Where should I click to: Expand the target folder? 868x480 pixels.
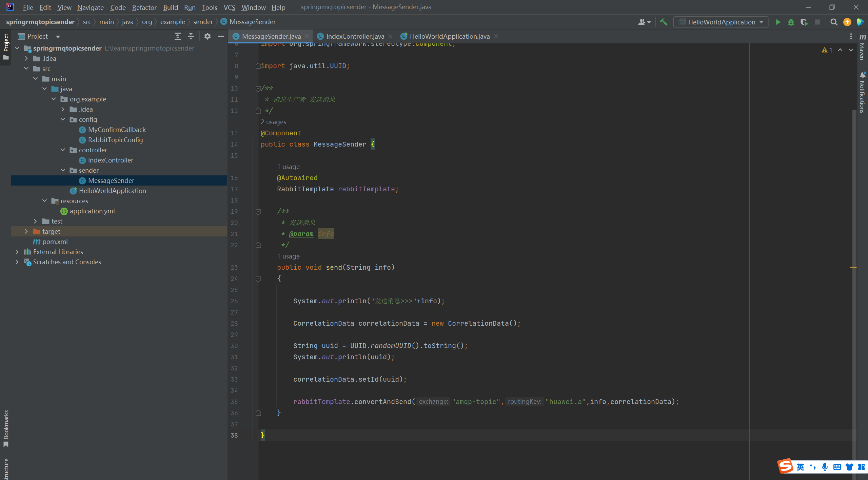click(26, 231)
